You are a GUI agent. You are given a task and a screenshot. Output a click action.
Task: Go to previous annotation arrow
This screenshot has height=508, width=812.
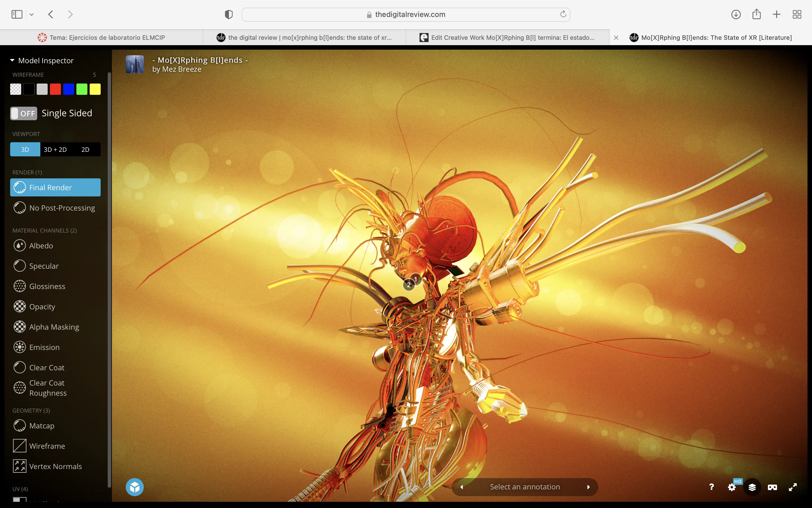click(x=462, y=487)
